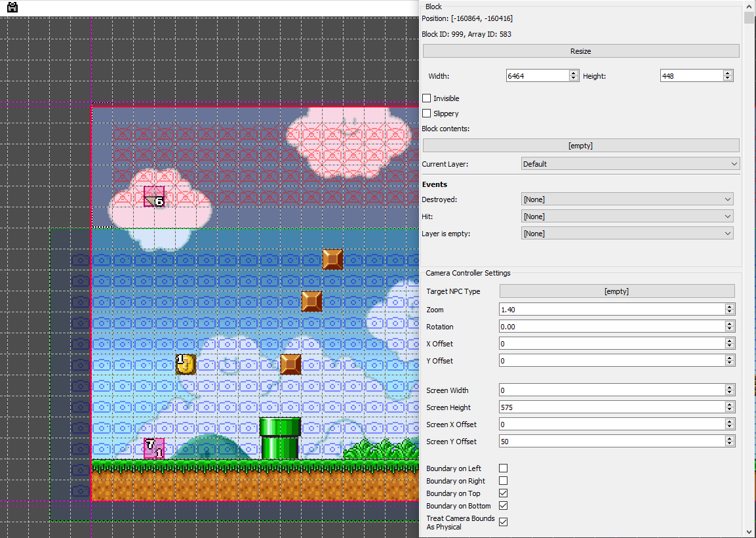The width and height of the screenshot is (756, 538).
Task: Click the X Offset spinner arrows
Action: (x=730, y=344)
